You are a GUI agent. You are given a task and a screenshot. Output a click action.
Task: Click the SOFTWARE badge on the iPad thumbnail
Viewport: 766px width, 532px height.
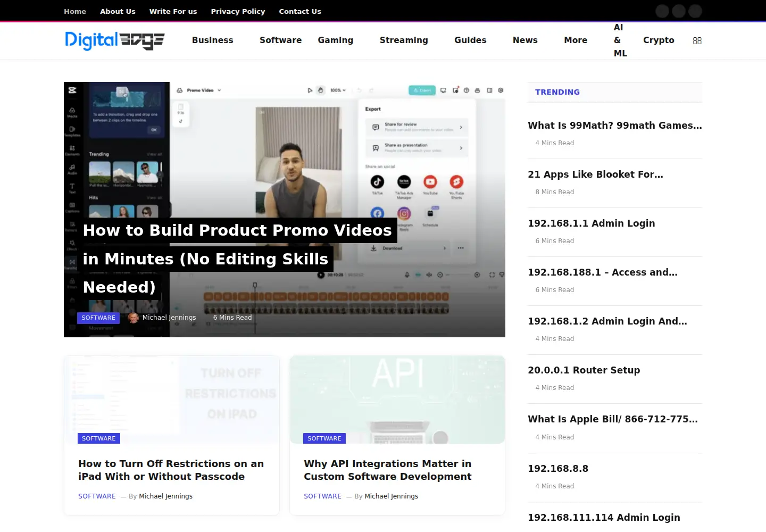click(98, 438)
